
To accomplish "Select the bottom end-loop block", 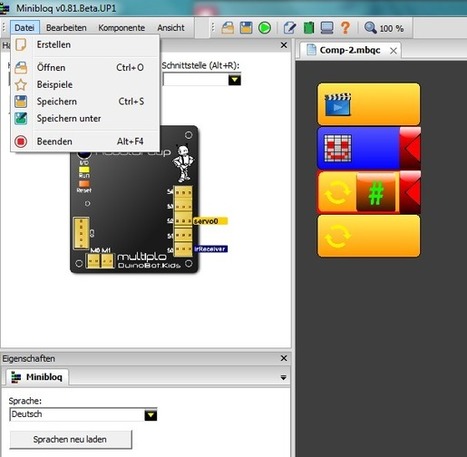I will [369, 236].
